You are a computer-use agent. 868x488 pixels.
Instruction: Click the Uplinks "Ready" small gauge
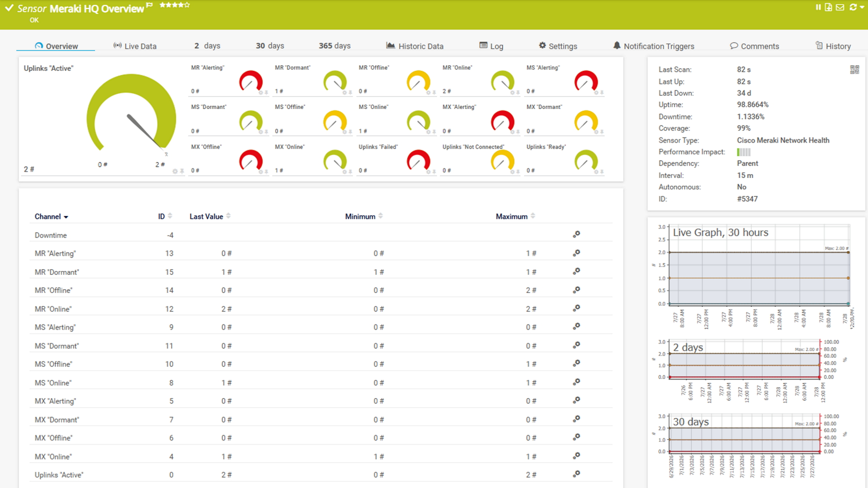(x=586, y=161)
